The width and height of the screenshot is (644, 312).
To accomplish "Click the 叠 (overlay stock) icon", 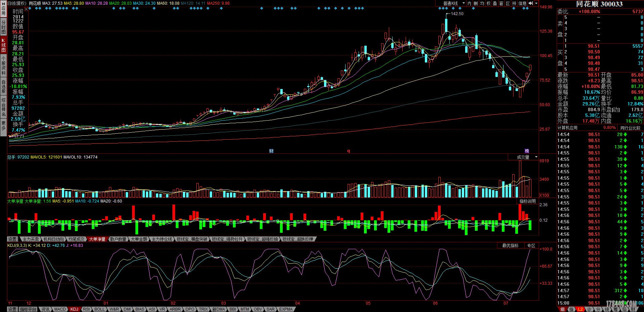I will coord(495,3).
